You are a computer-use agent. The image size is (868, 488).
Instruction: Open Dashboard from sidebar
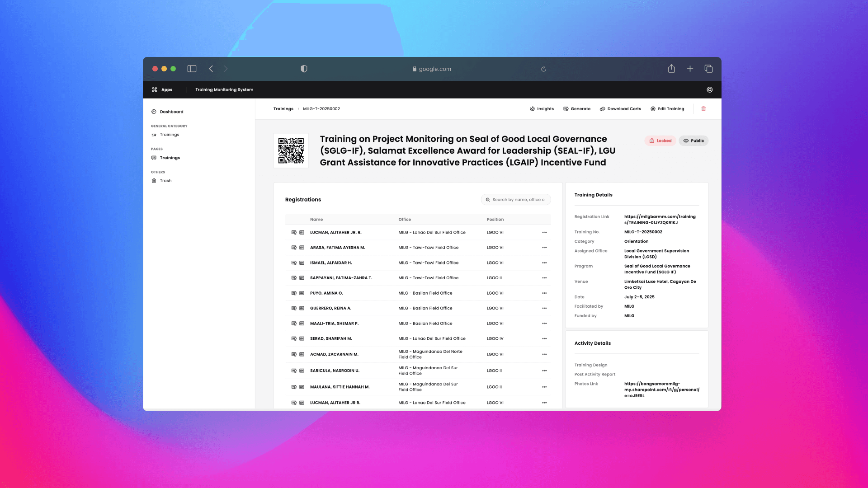[171, 112]
